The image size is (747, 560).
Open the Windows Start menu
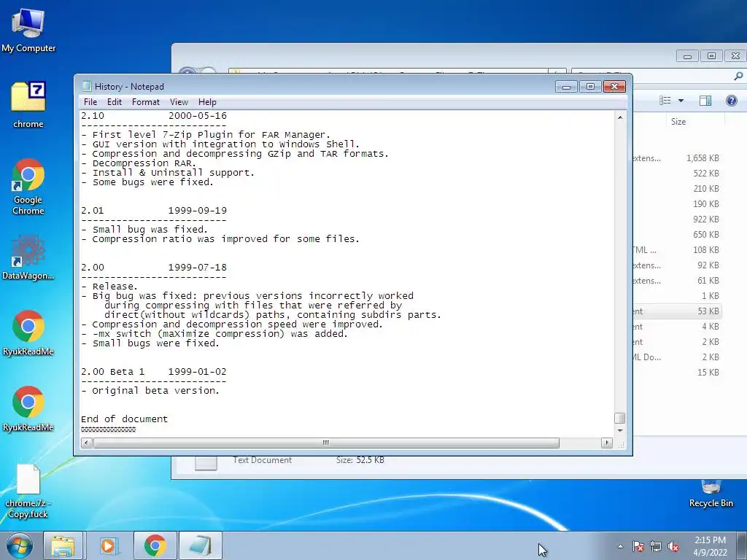point(19,545)
